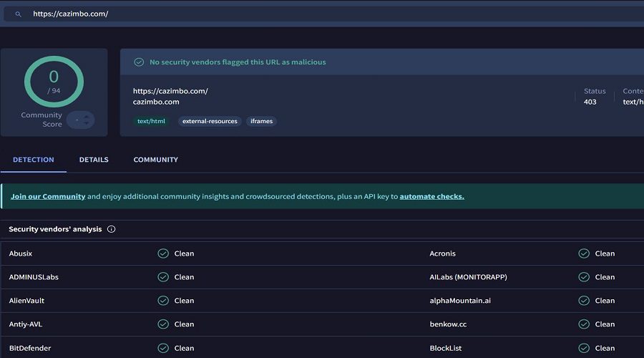Click the AILabs (MONITORAPP) vendor name
This screenshot has height=358, width=644.
[468, 277]
